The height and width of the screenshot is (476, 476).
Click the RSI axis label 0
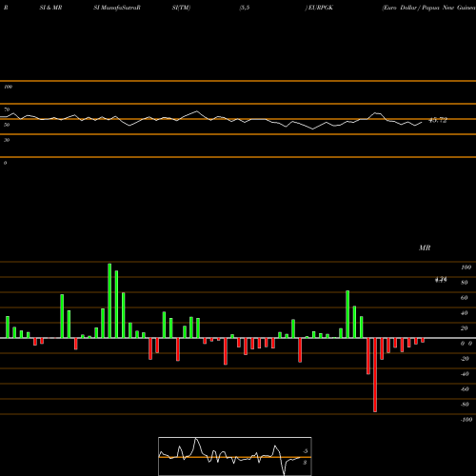pyautogui.click(x=5, y=163)
